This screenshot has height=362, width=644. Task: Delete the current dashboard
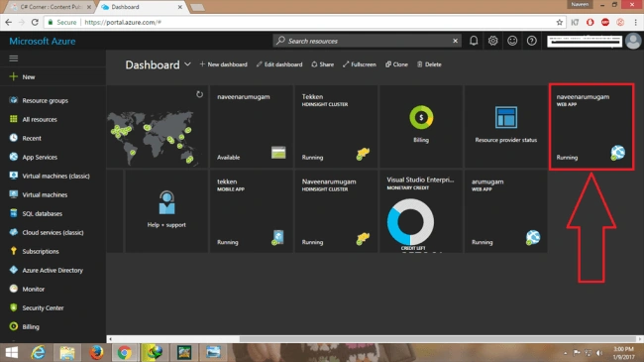tap(429, 64)
